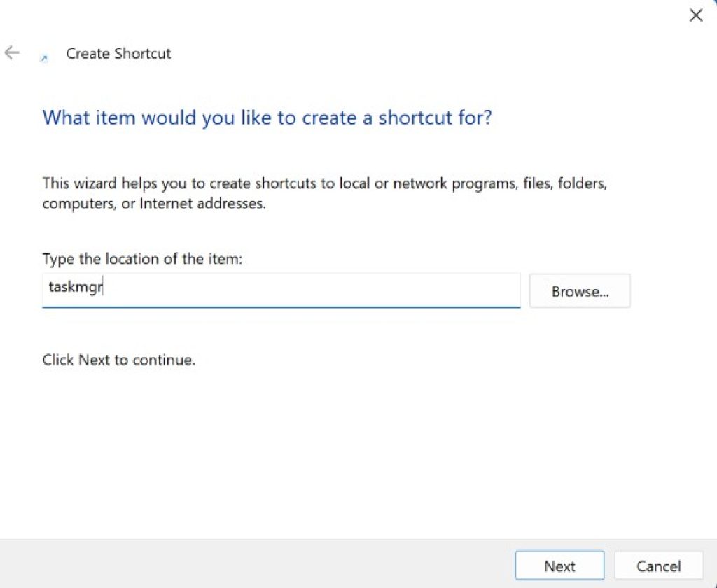Cancel the shortcut creation wizard
Image resolution: width=717 pixels, height=588 pixels.
click(x=658, y=566)
